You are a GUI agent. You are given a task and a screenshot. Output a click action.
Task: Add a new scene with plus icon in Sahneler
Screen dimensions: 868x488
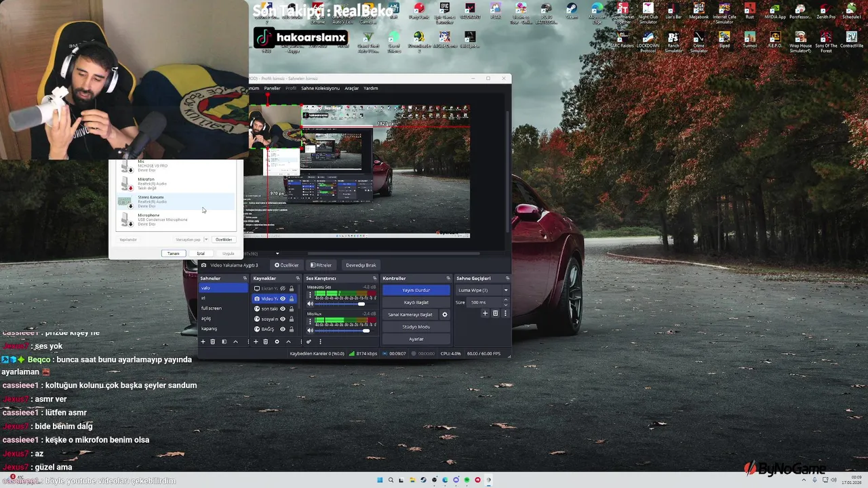click(203, 342)
